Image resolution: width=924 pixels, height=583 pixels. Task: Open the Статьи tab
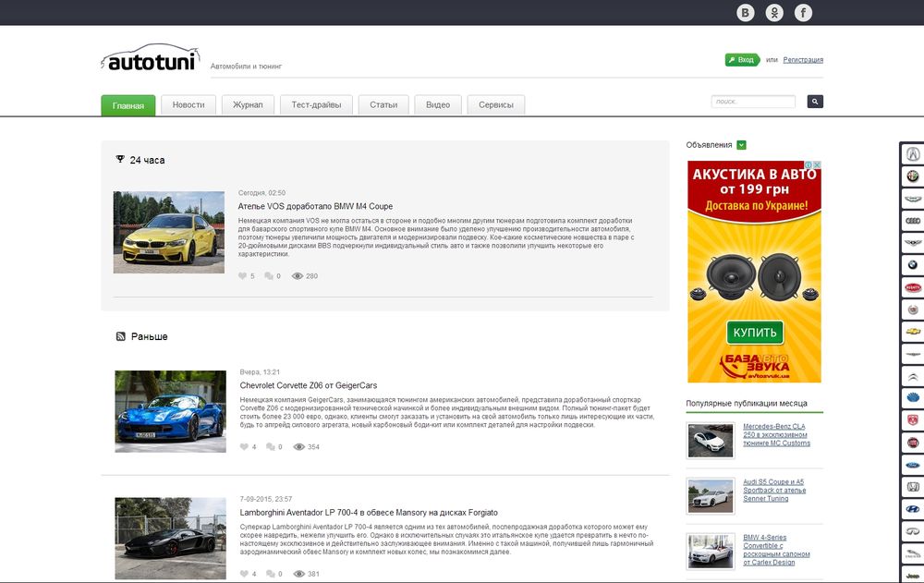pyautogui.click(x=383, y=104)
